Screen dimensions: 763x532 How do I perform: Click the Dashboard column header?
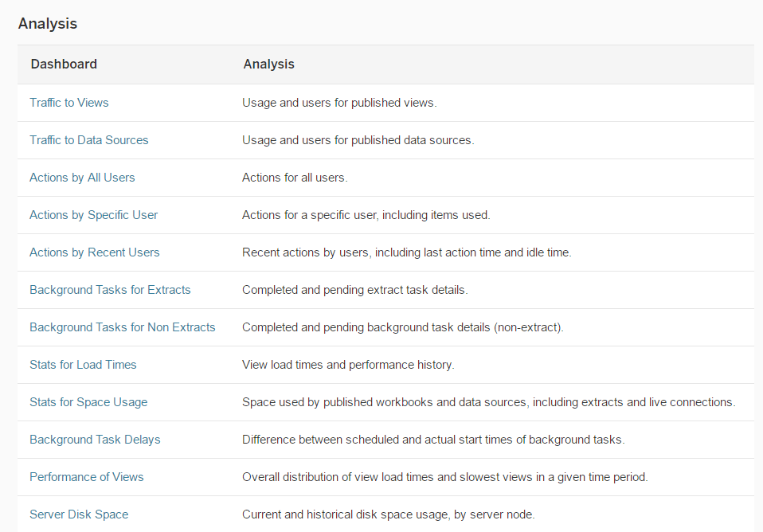[64, 65]
